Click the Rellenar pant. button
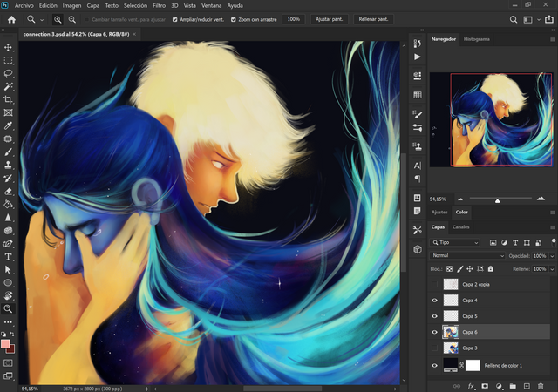This screenshot has height=392, width=558. (372, 19)
